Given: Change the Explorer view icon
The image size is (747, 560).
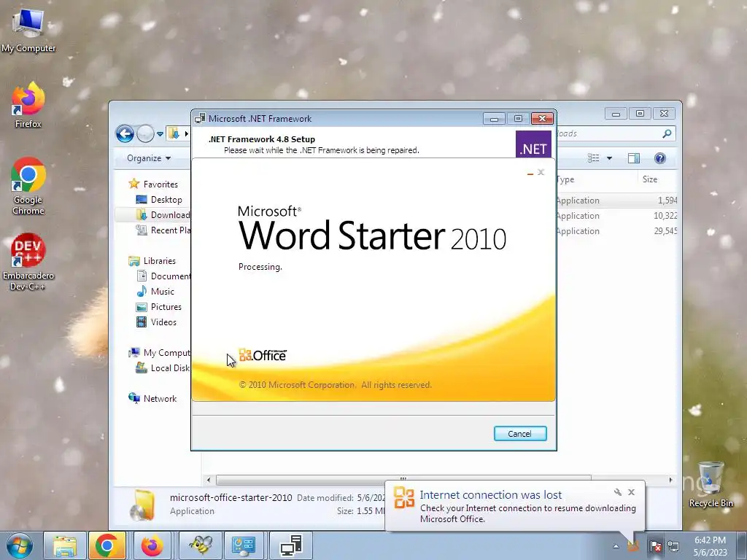Looking at the screenshot, I should pyautogui.click(x=594, y=158).
